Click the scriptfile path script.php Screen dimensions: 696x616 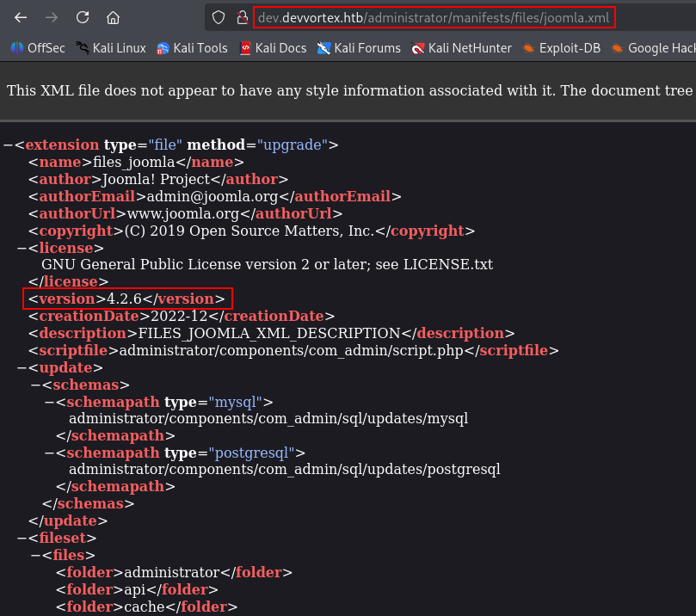coord(291,351)
